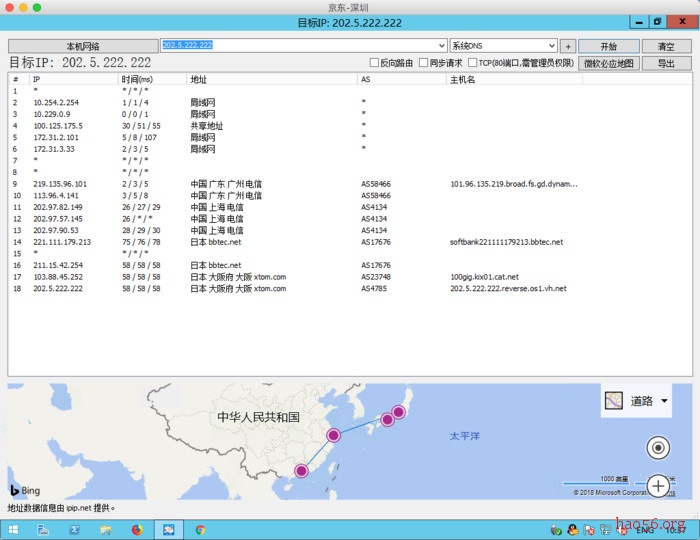Screen dimensions: 700x540
Task: Click AS4785 cell in row 18
Action: point(374,288)
